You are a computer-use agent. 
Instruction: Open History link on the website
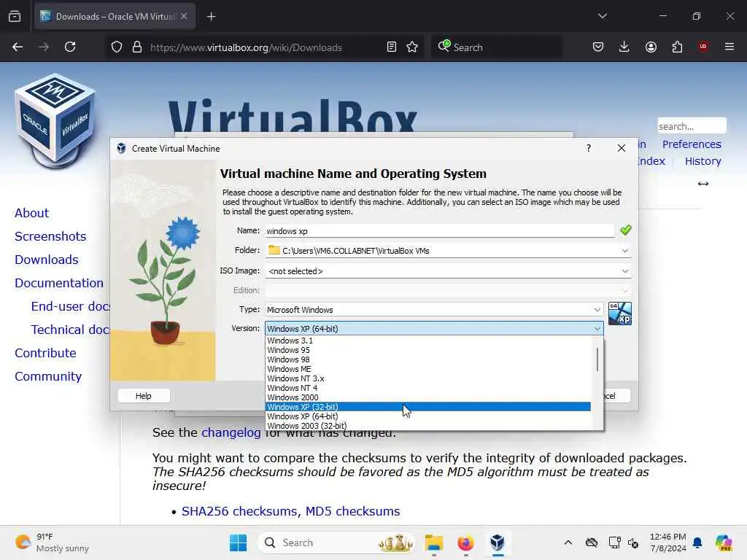coord(703,161)
